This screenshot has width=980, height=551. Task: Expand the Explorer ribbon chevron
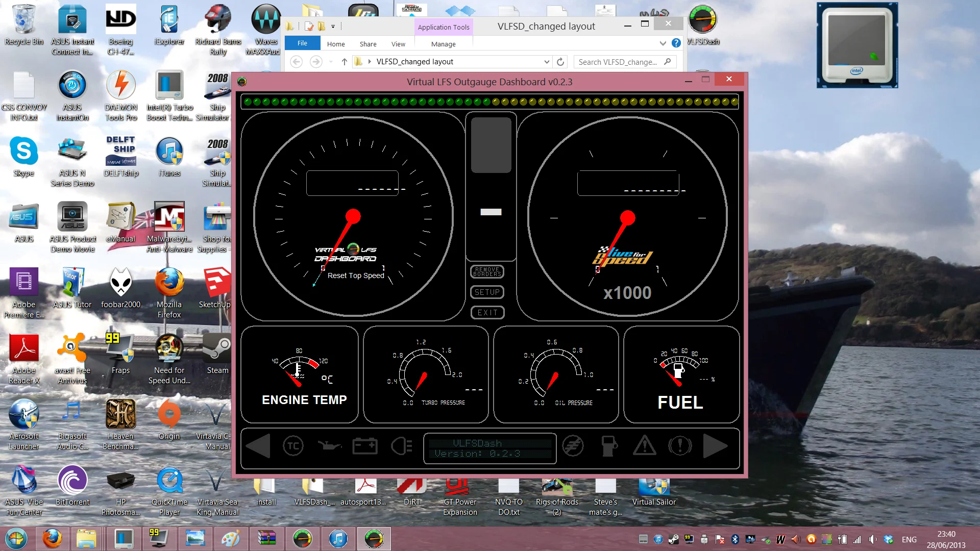tap(663, 43)
